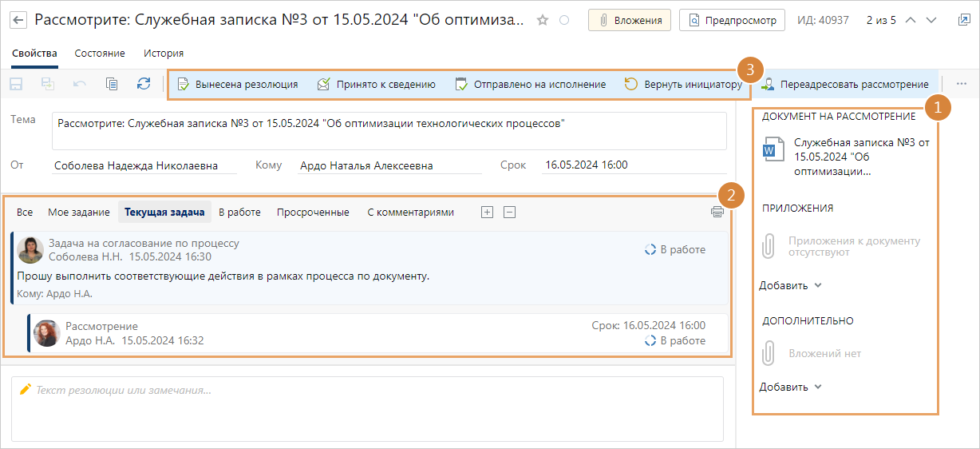The image size is (980, 449).
Task: Toggle the circle flag next to star
Action: [564, 21]
